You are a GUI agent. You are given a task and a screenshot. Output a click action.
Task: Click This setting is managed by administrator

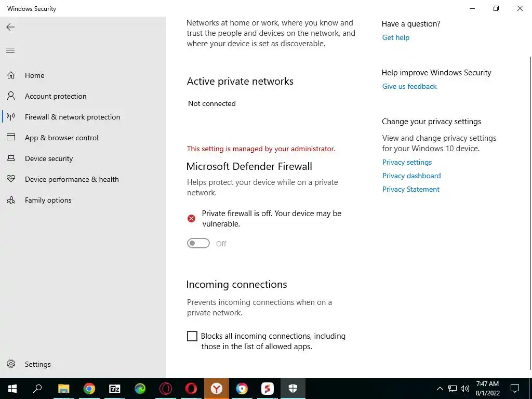point(261,149)
